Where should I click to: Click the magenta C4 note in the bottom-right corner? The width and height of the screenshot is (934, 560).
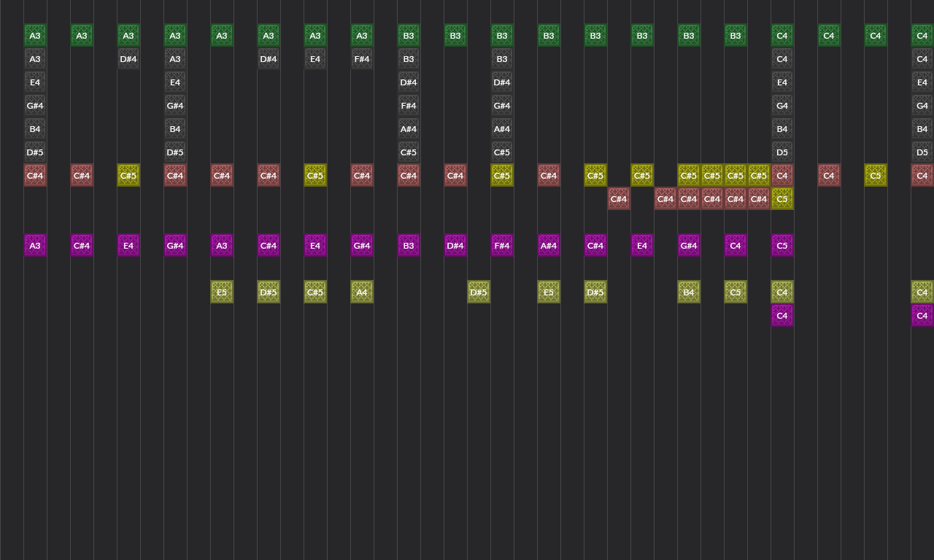click(x=922, y=315)
